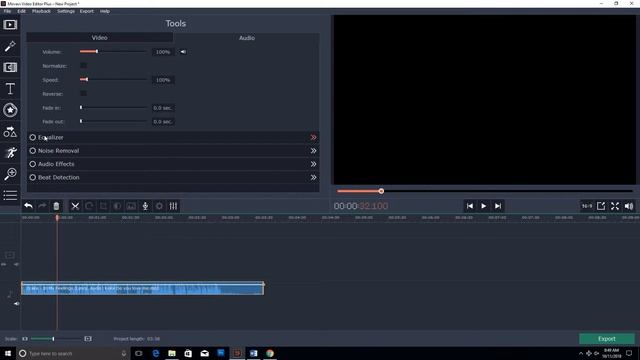This screenshot has height=360, width=640.
Task: Click the green Export button
Action: (x=607, y=339)
